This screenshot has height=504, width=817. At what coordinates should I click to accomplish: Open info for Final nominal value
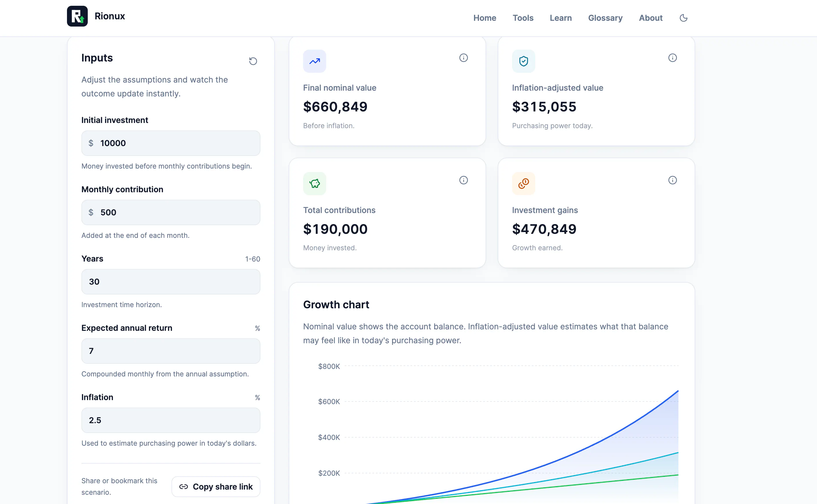tap(463, 58)
